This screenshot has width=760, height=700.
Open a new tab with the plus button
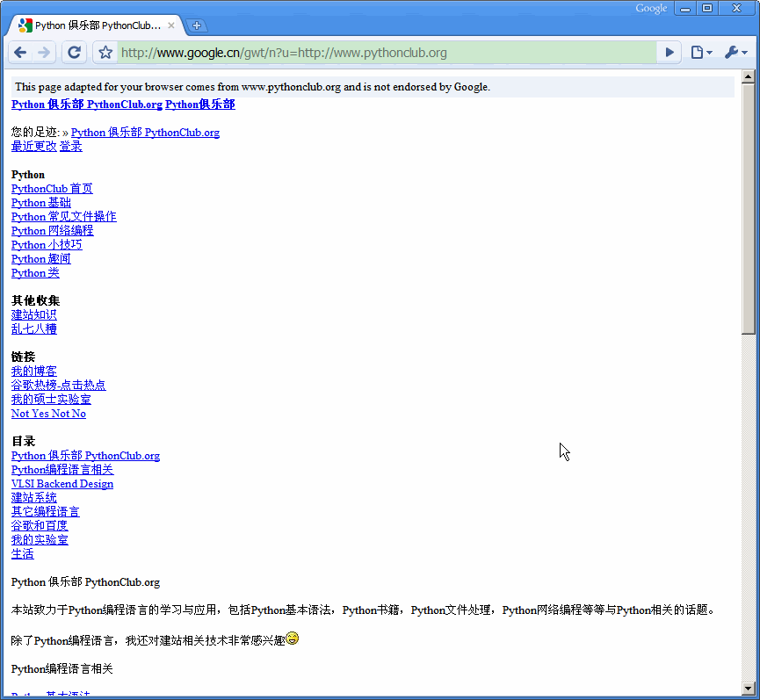point(197,25)
